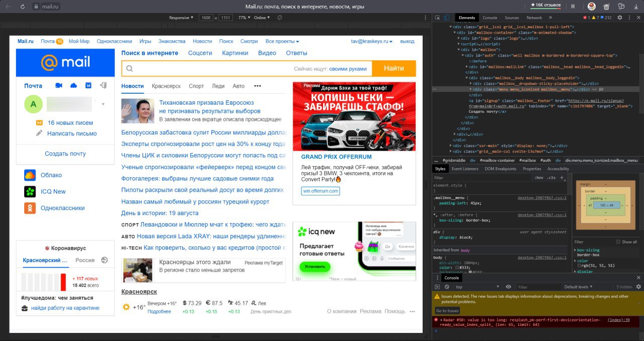Click the logout door icon in mailbox header

click(103, 86)
